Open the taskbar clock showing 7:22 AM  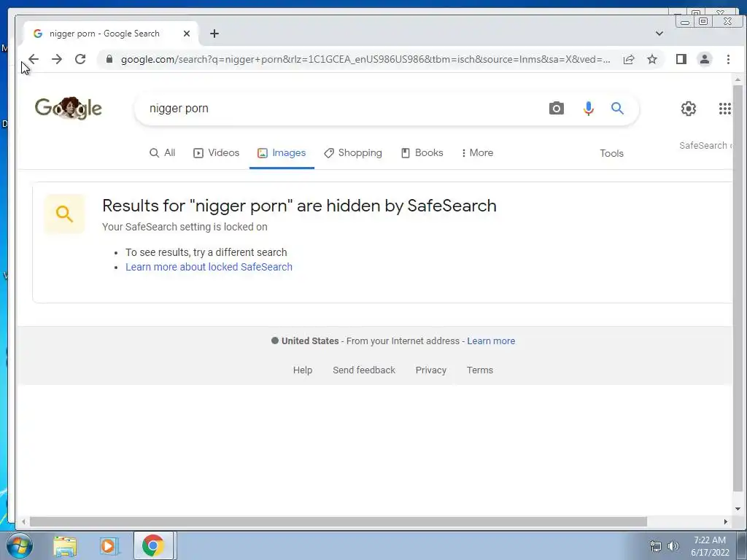[710, 546]
